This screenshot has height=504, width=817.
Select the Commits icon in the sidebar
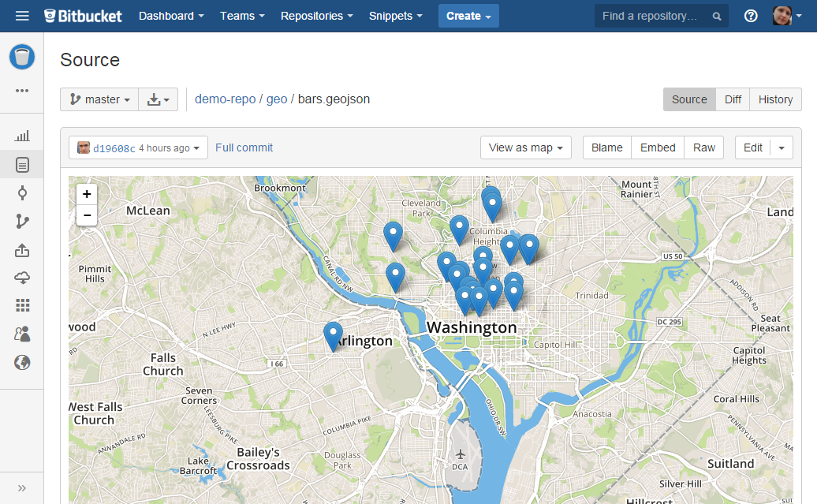point(22,193)
